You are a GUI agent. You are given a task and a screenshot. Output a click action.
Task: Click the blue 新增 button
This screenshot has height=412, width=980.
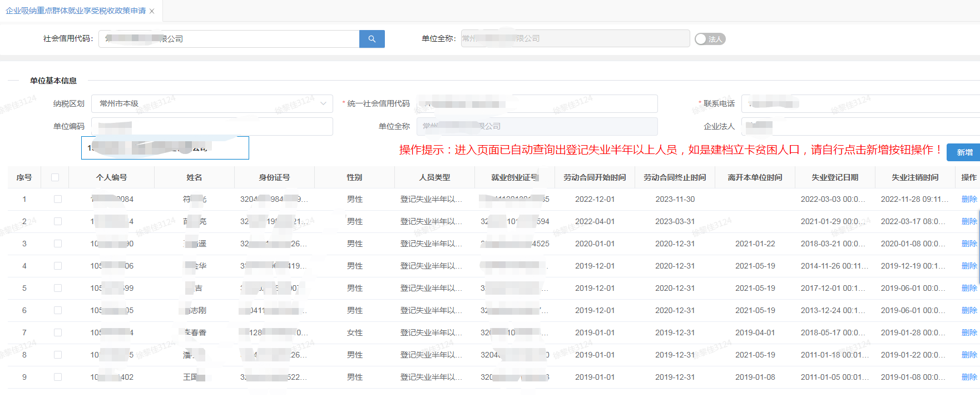tap(964, 152)
